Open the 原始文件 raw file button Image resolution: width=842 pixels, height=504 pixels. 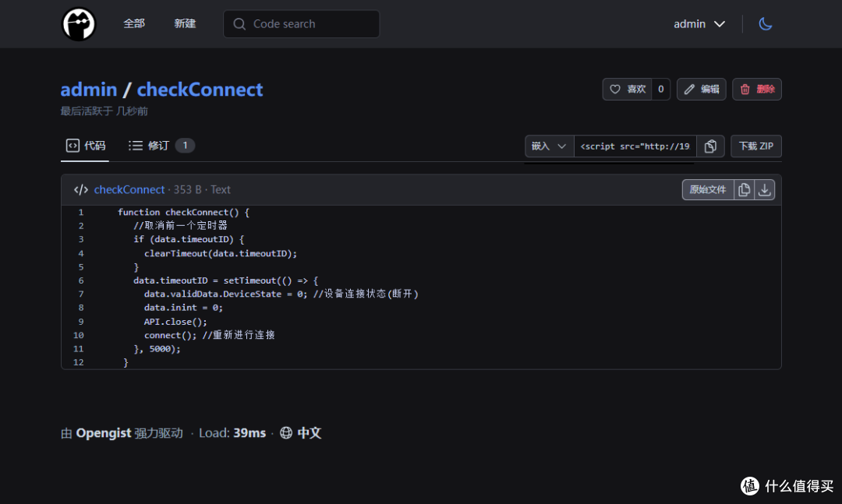tap(708, 189)
